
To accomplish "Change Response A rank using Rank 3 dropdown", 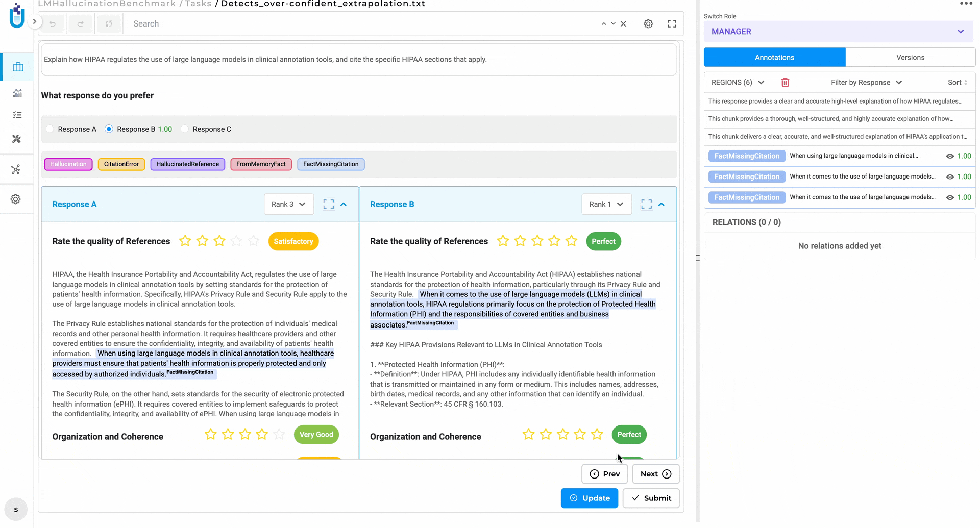I will pos(288,204).
